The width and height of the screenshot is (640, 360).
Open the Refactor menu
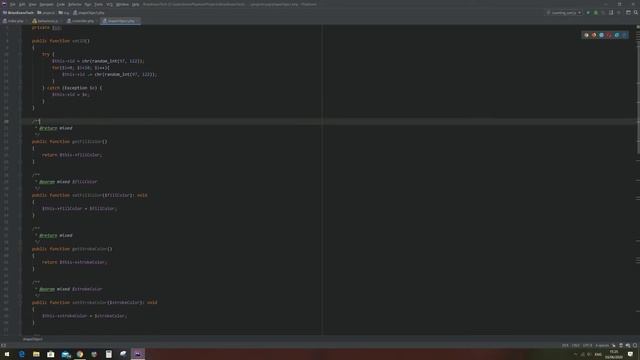[x=75, y=4]
